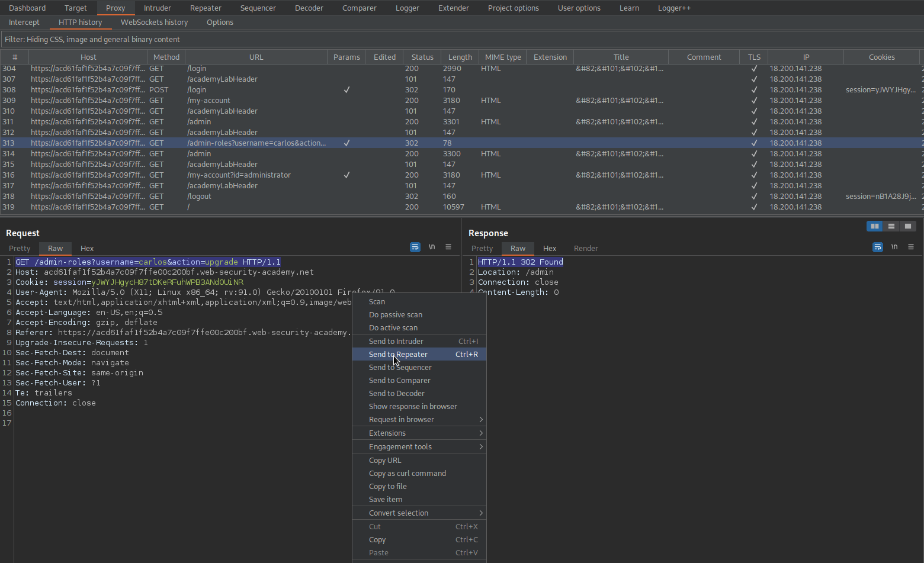Switch to the Intercept sub-tab
The image size is (924, 563).
[24, 22]
